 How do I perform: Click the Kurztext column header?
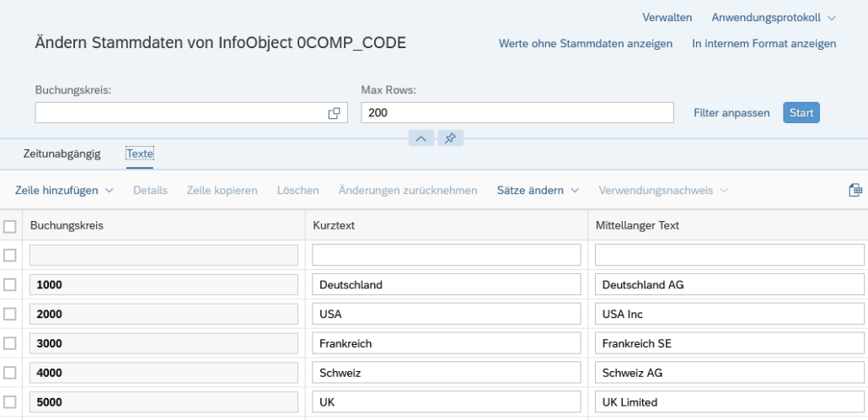click(x=446, y=225)
